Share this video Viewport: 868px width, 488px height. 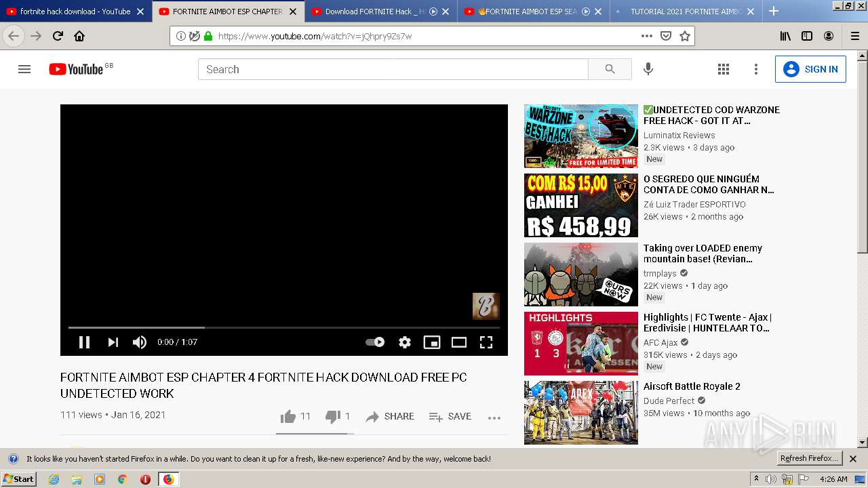click(390, 416)
